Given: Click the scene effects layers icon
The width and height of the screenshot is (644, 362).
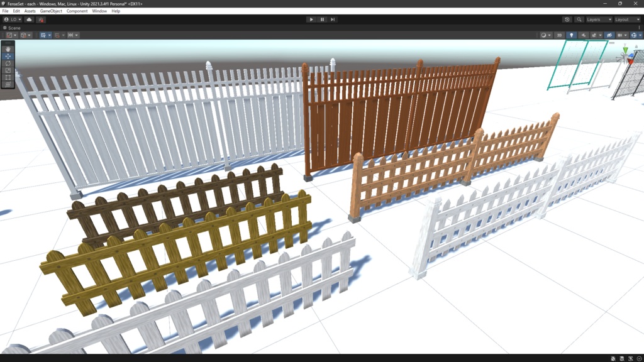Looking at the screenshot, I should (594, 35).
